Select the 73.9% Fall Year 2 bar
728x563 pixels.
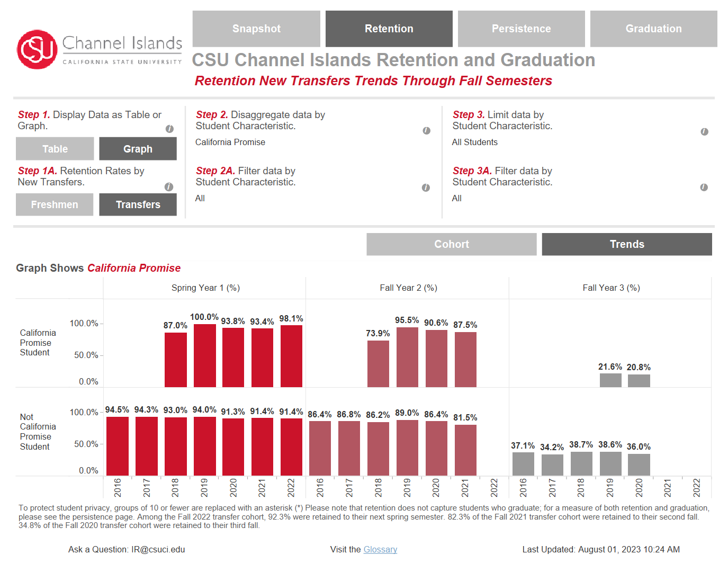pos(378,364)
